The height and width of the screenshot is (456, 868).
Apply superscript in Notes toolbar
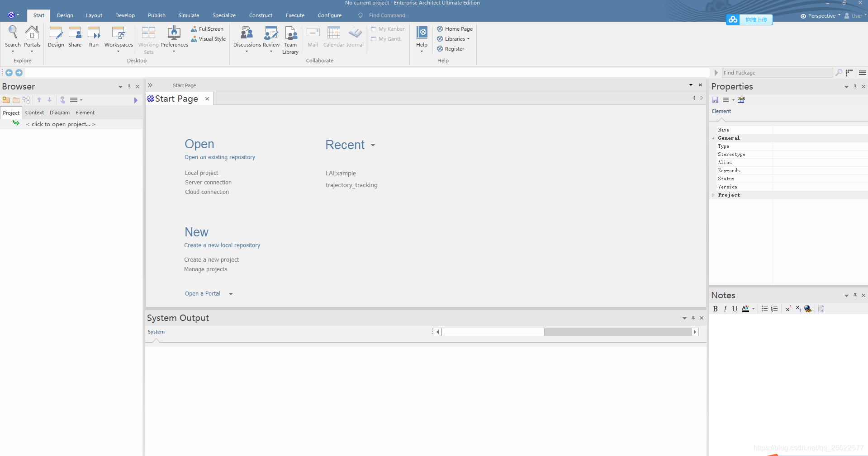coord(788,309)
